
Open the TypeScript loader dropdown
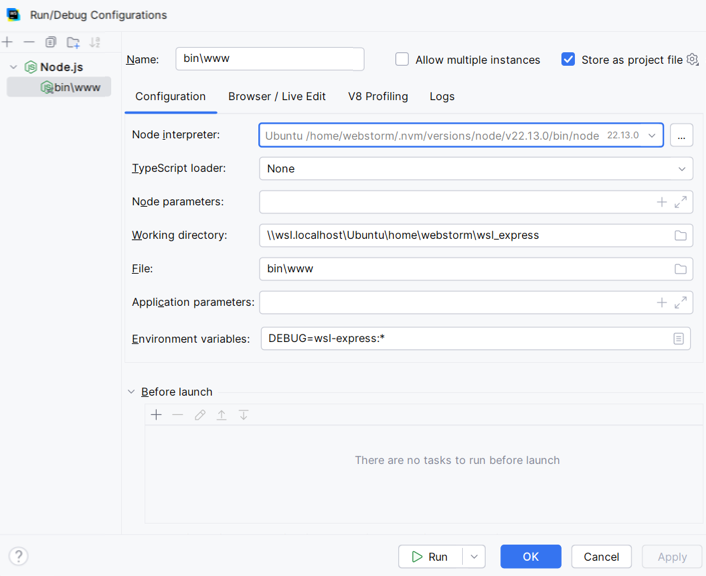pyautogui.click(x=681, y=169)
